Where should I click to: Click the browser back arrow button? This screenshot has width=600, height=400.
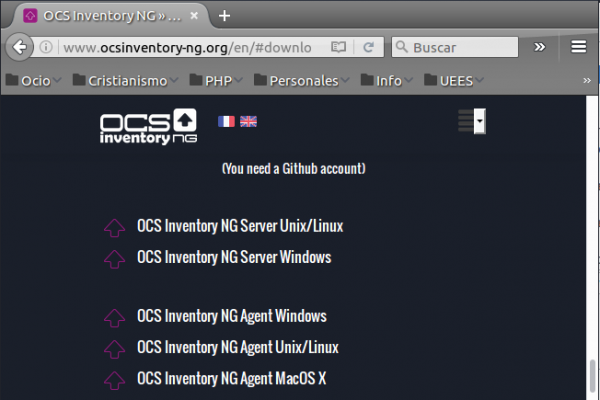click(19, 47)
